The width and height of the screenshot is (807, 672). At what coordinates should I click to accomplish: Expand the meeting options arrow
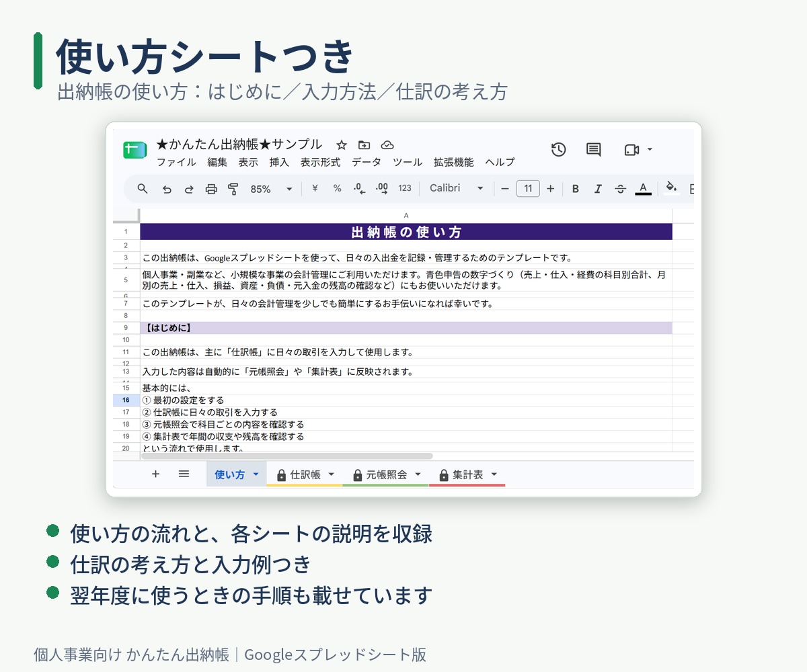(x=650, y=149)
